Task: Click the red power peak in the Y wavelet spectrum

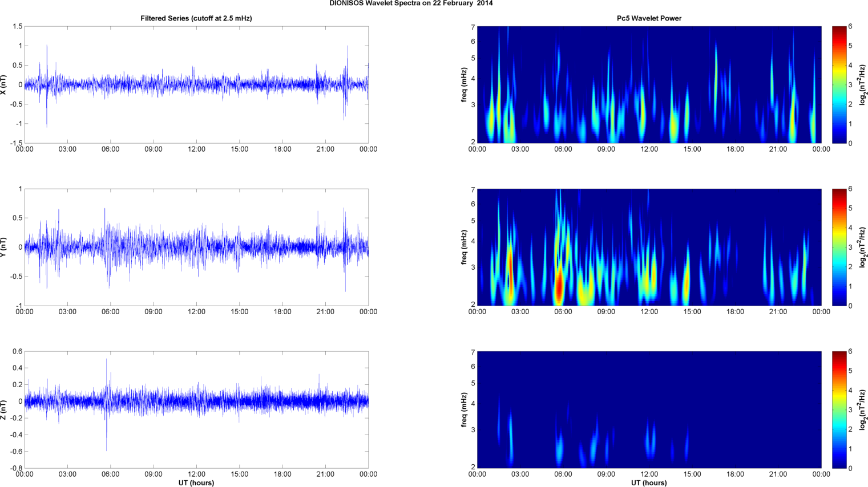Action: coord(560,283)
